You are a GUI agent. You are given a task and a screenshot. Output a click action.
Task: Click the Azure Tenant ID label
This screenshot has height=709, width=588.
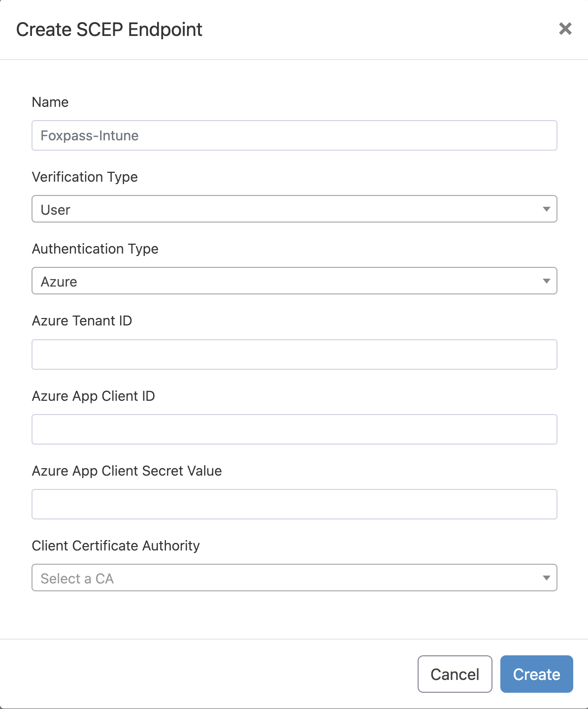point(82,321)
